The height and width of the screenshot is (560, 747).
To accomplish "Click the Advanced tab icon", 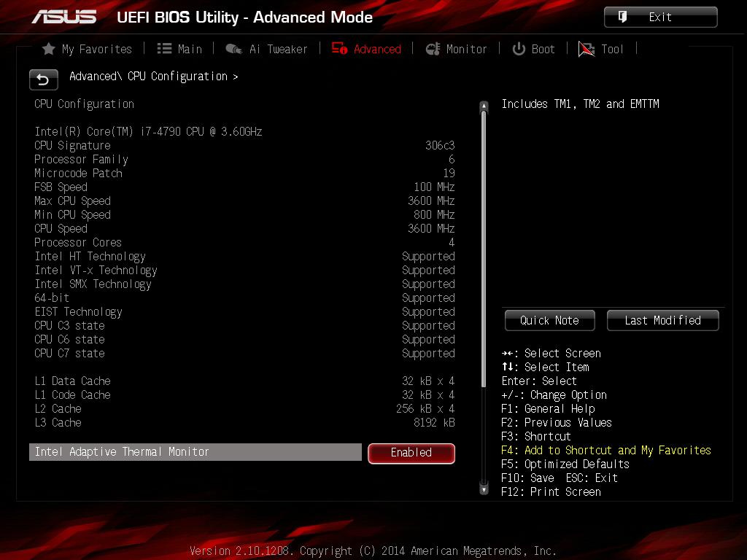I will point(339,49).
